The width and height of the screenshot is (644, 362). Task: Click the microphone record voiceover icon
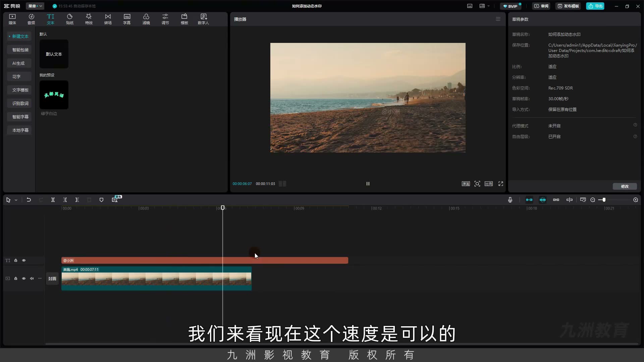(x=510, y=200)
